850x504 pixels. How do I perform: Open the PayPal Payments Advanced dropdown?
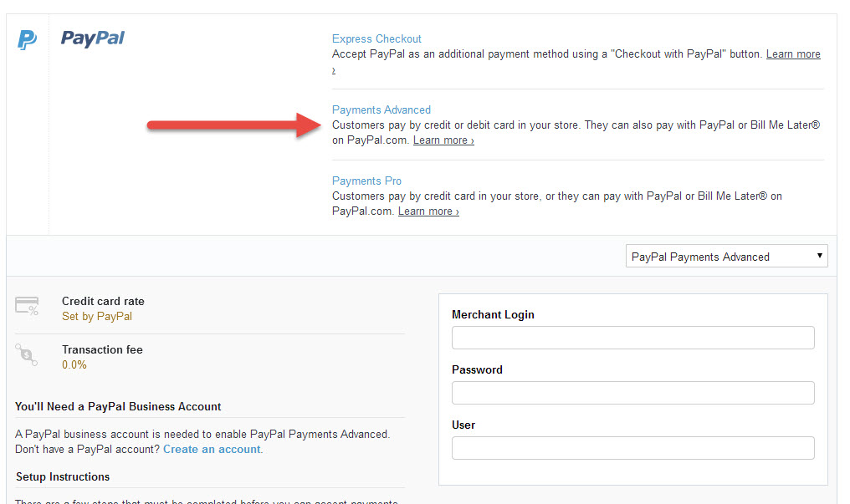click(726, 257)
